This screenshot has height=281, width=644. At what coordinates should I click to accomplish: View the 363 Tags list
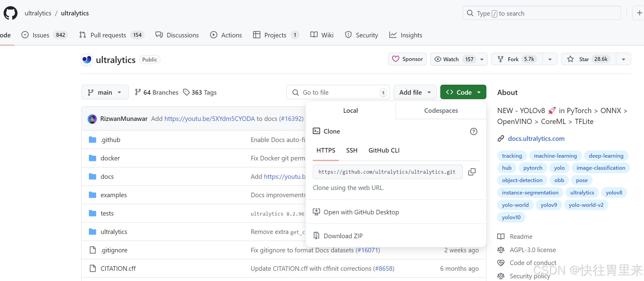(x=200, y=92)
